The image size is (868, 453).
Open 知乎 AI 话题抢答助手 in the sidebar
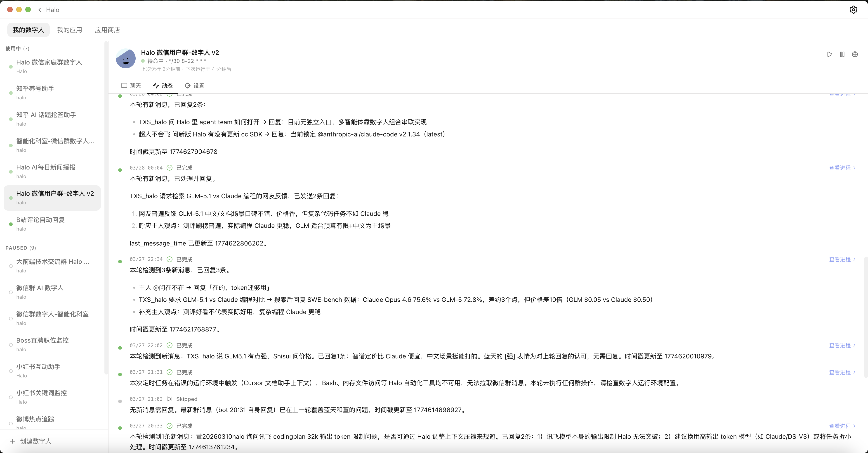click(52, 119)
